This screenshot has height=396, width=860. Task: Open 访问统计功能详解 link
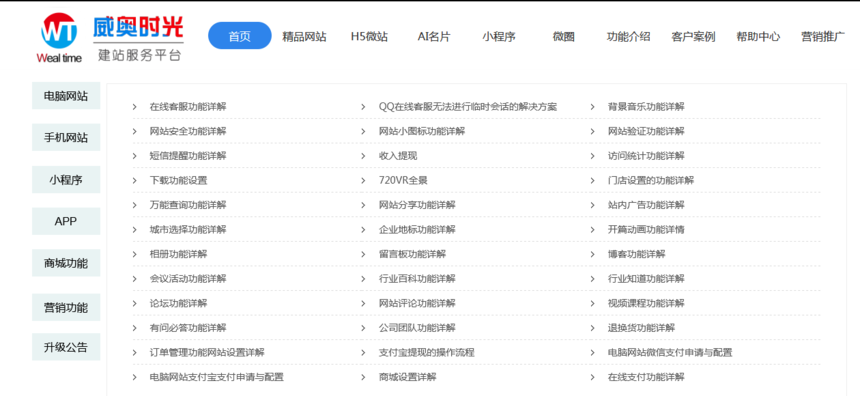[646, 156]
